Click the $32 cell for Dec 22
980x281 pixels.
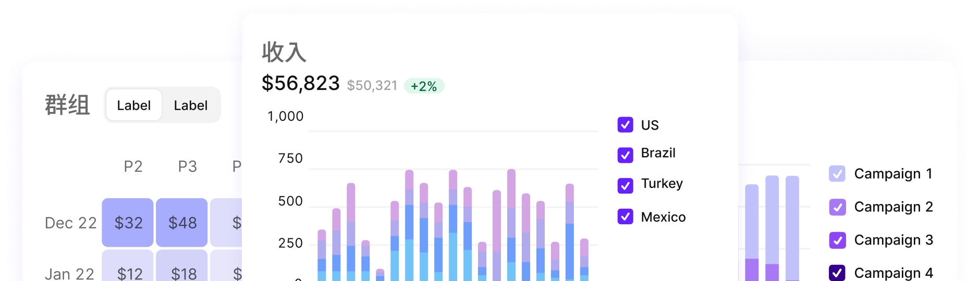coord(128,223)
